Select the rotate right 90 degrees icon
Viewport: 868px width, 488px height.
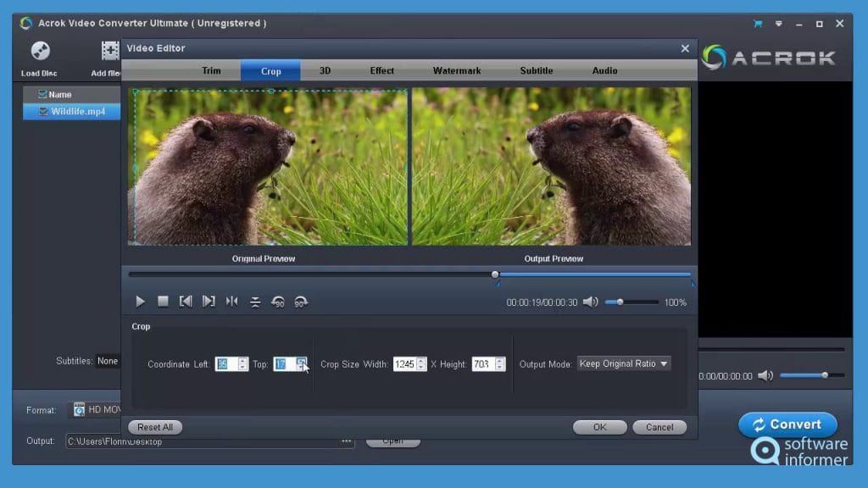coord(301,301)
